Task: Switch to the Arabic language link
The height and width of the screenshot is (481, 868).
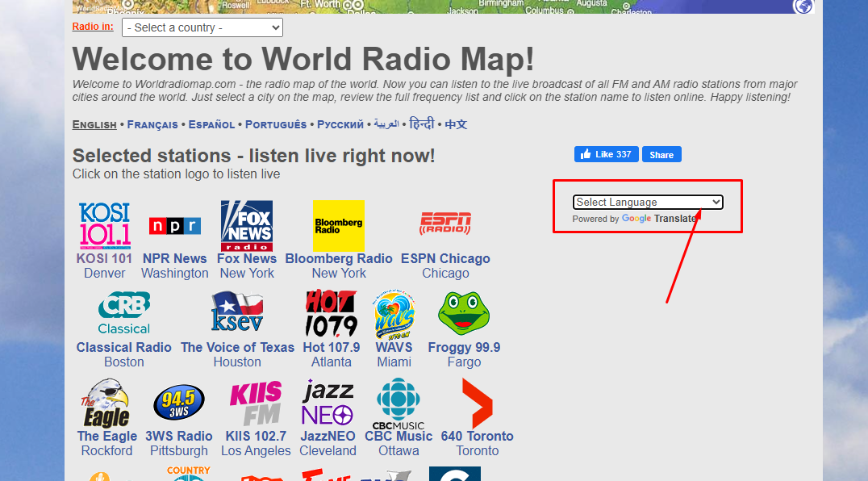Action: [386, 124]
